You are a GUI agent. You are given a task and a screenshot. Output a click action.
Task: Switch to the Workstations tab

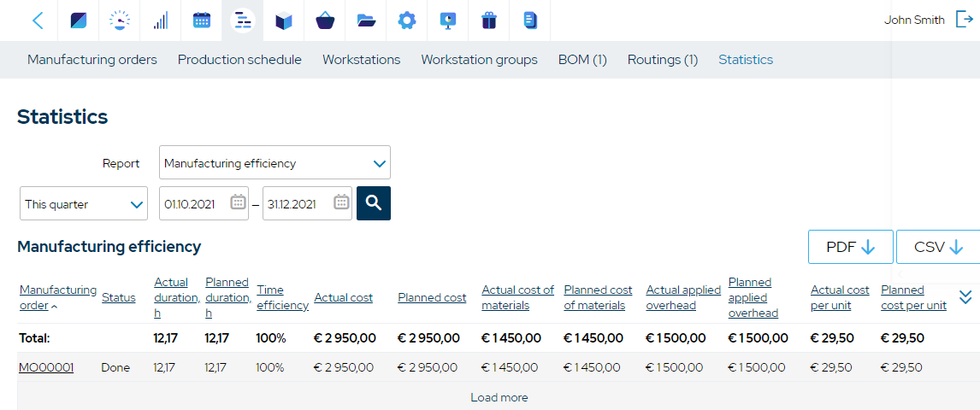click(361, 60)
